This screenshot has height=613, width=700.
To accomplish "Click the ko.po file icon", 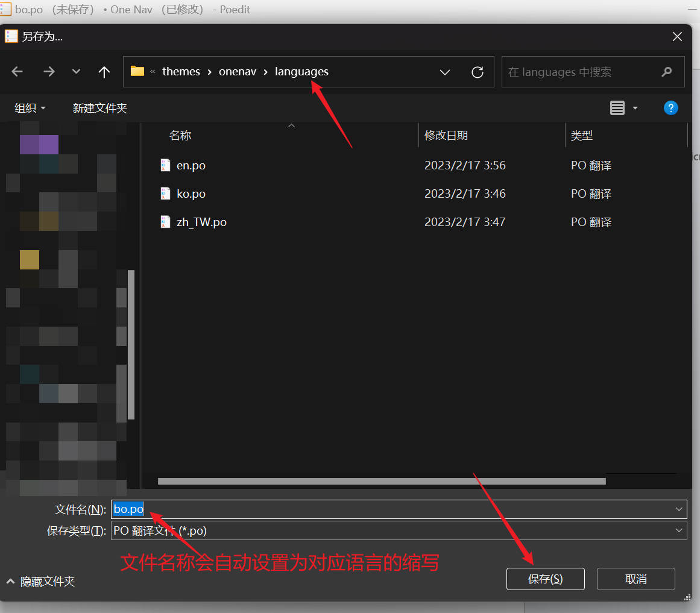I will pyautogui.click(x=165, y=193).
